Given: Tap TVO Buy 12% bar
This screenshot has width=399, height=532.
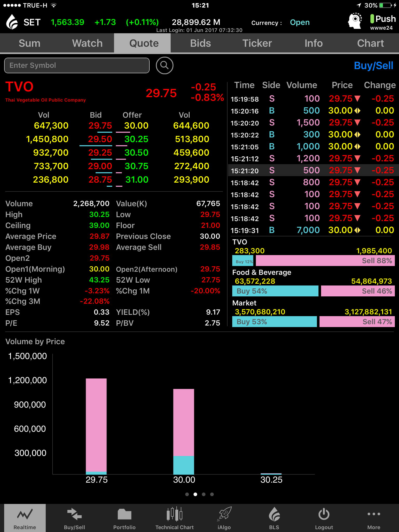Looking at the screenshot, I should pyautogui.click(x=243, y=261).
